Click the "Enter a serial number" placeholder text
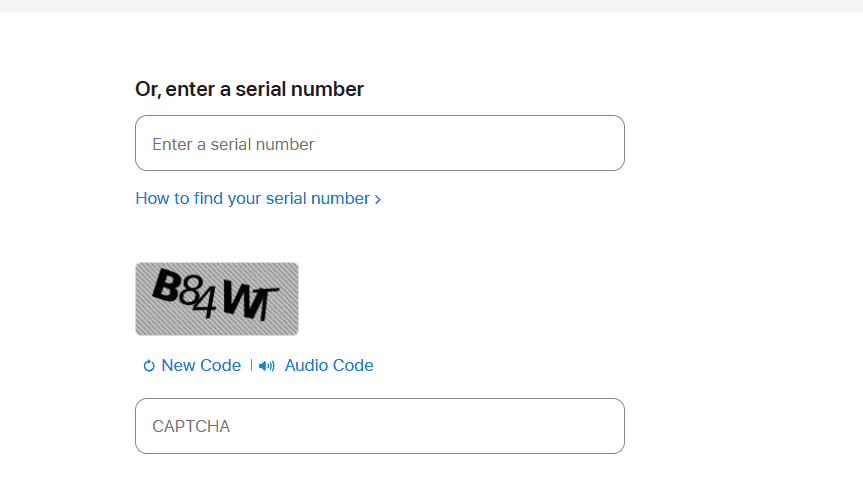This screenshot has width=863, height=477. [x=233, y=144]
